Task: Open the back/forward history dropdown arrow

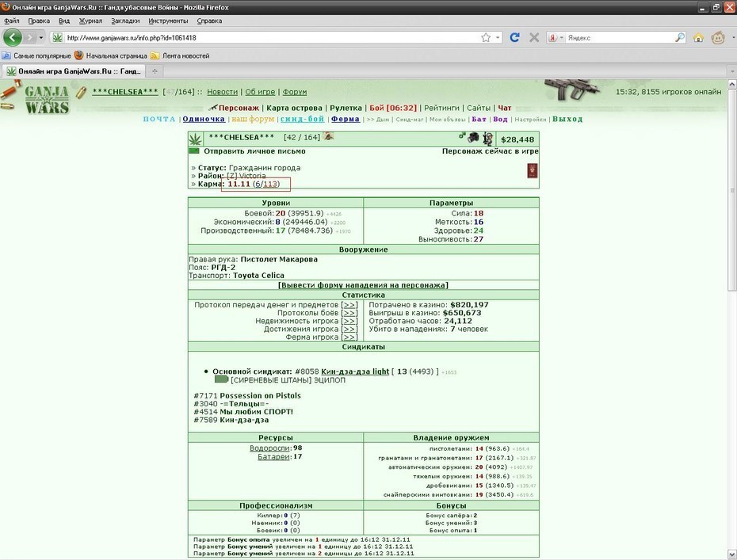Action: tap(41, 37)
